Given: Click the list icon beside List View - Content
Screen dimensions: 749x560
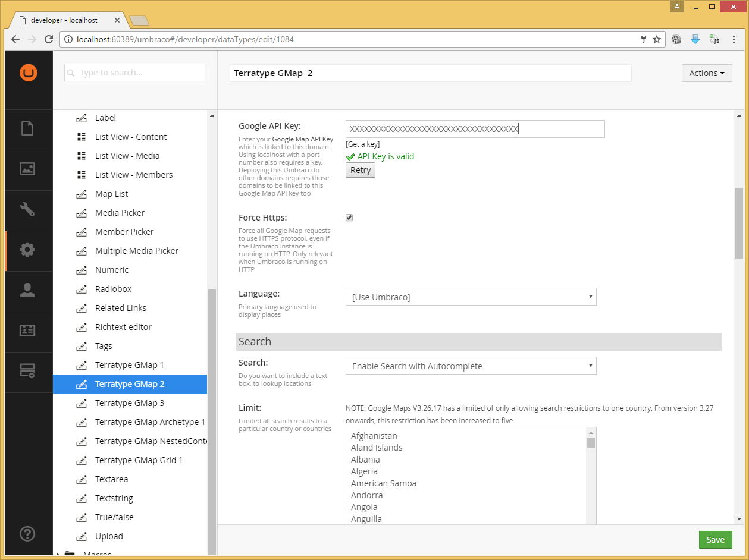Looking at the screenshot, I should pos(82,137).
